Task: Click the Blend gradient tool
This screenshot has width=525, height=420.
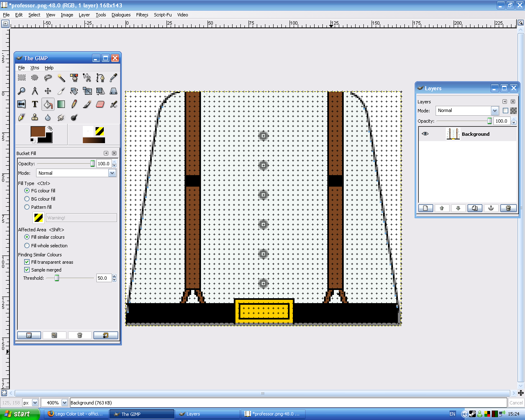Action: (61, 104)
